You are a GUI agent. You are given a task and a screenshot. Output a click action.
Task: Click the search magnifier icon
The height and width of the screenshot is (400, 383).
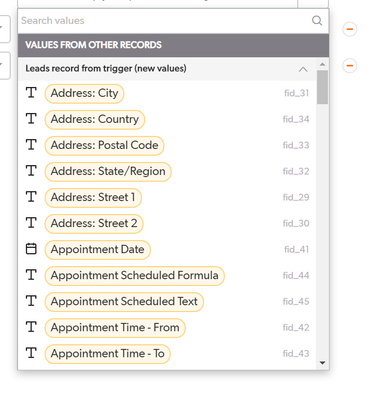tap(317, 21)
